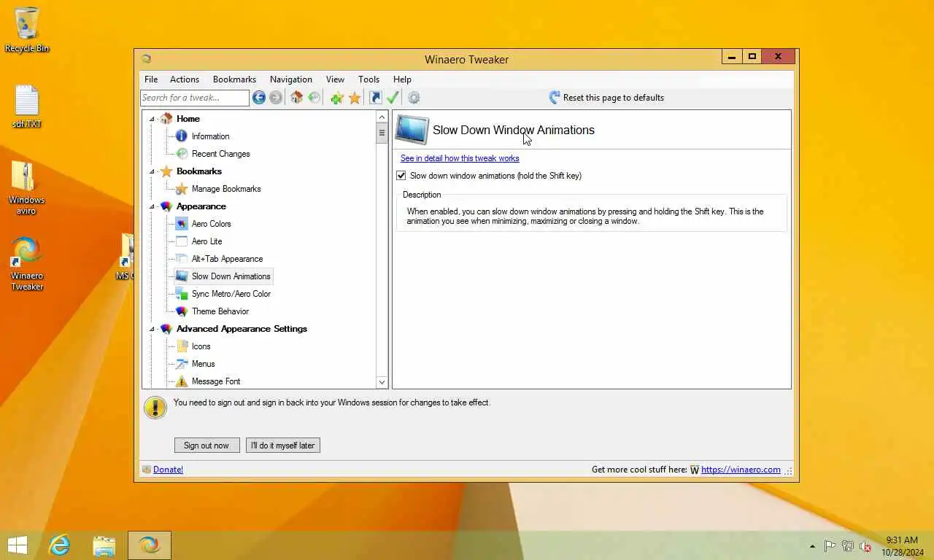Click the Aero Lite tree icon
This screenshot has height=560, width=934.
click(x=182, y=241)
